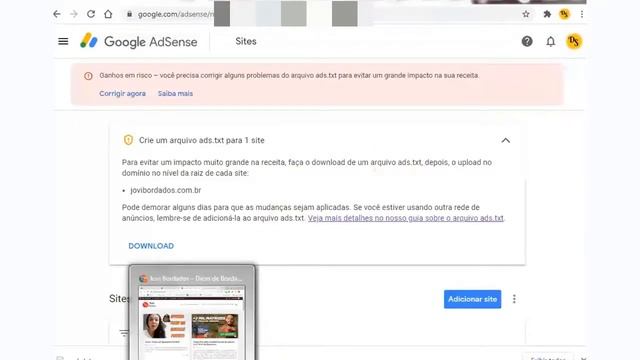Click the Saiba mais link
Image resolution: width=640 pixels, height=360 pixels.
click(176, 93)
